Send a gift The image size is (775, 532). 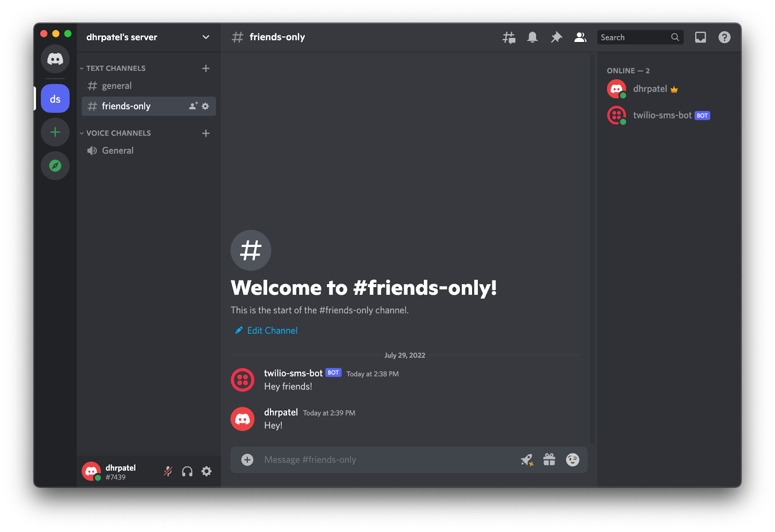point(549,459)
